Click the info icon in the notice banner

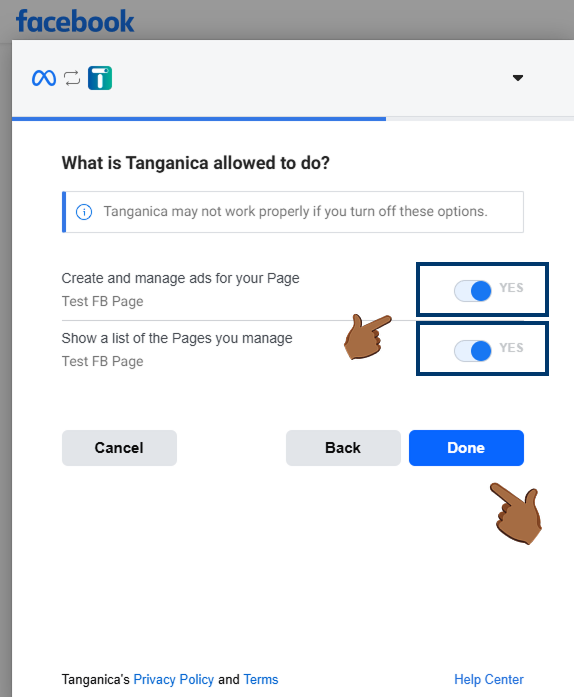coord(84,212)
